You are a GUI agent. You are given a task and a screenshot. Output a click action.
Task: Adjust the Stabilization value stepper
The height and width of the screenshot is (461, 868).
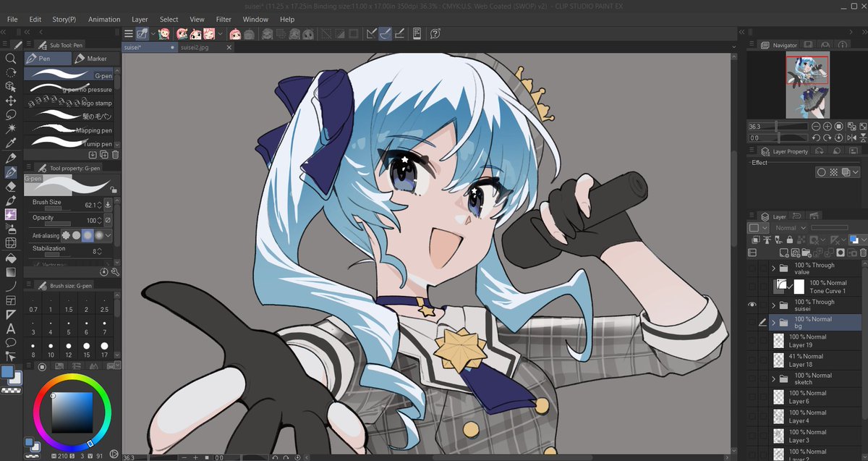coord(98,251)
